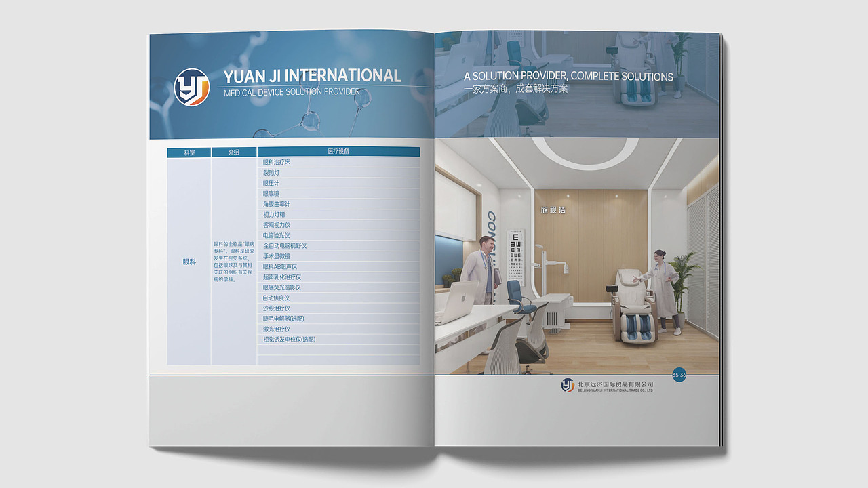Click the "眼压计" row
This screenshot has width=868, height=488.
(338, 183)
